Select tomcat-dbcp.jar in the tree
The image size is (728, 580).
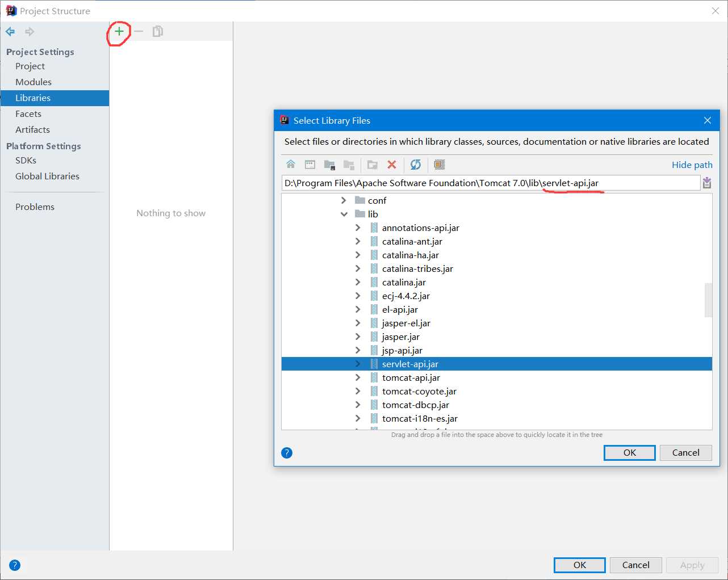(x=416, y=405)
